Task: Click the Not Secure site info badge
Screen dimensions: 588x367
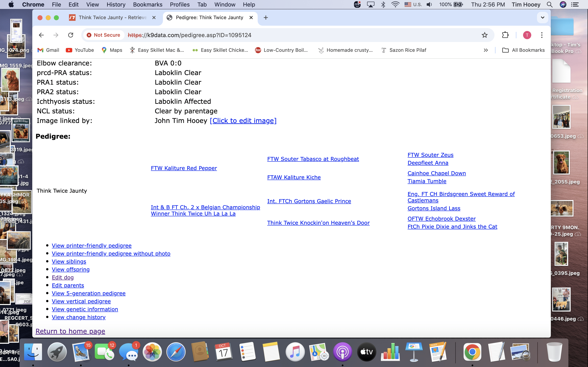Action: 104,35
